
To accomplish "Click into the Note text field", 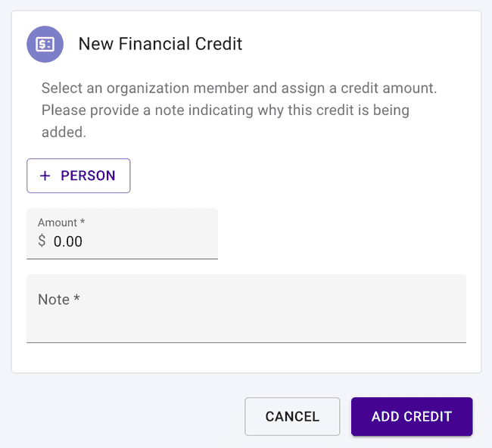I will pyautogui.click(x=246, y=318).
